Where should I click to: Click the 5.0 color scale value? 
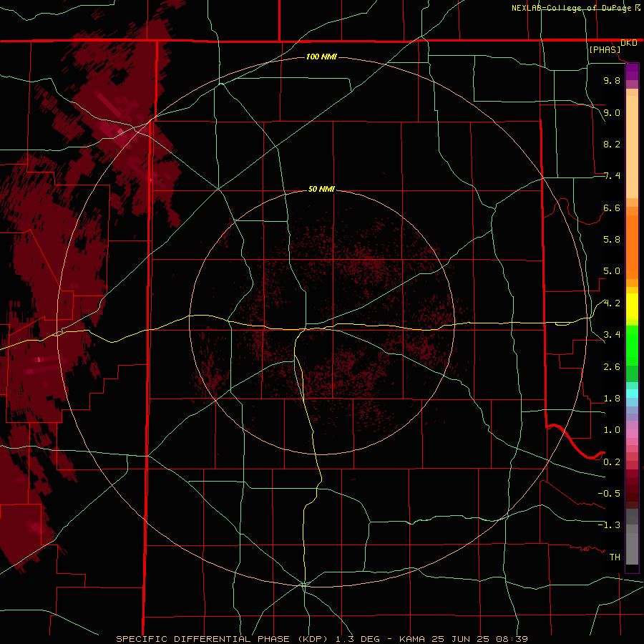[612, 271]
